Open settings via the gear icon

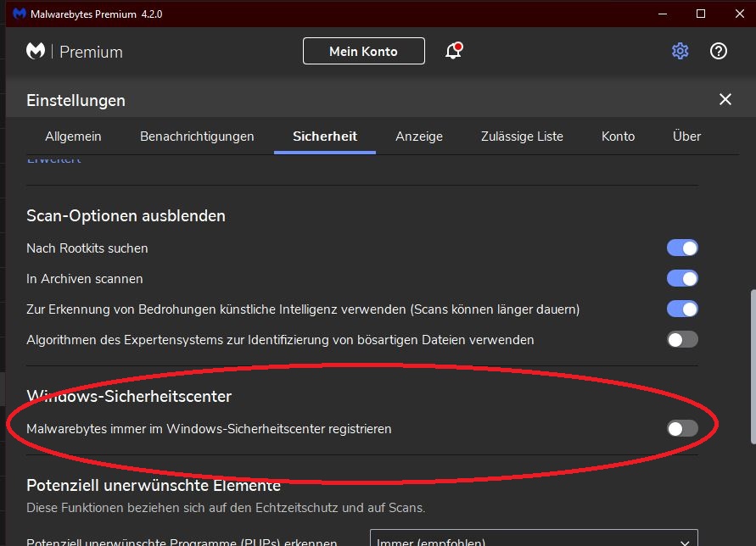[x=680, y=51]
